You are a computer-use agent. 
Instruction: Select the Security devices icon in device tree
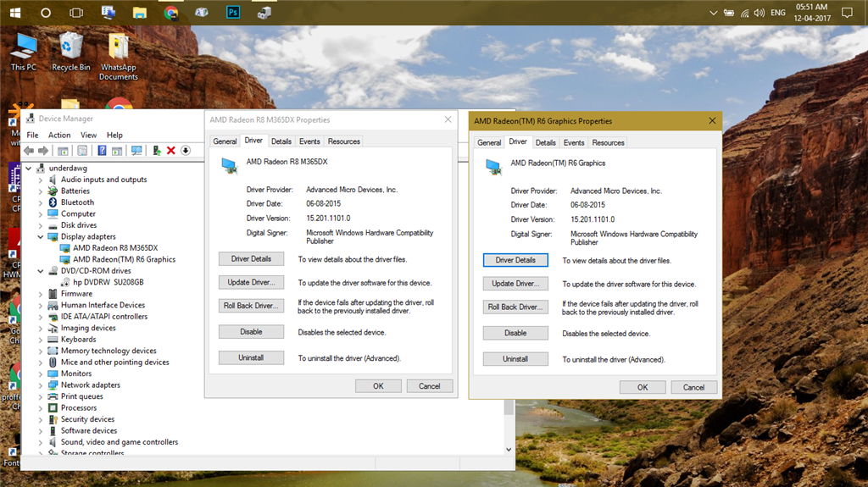[53, 419]
